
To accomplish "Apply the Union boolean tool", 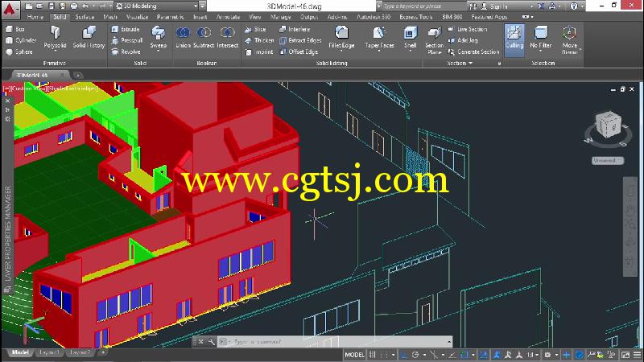I will (x=183, y=38).
